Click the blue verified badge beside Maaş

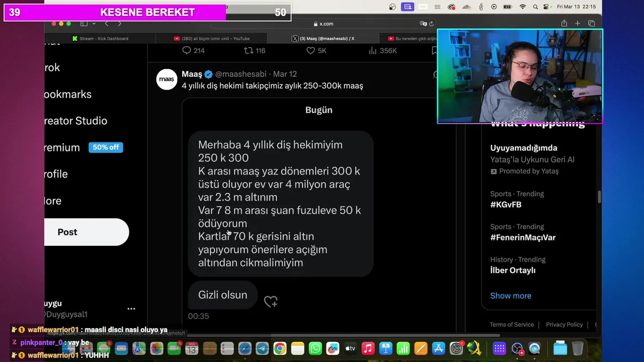[208, 74]
